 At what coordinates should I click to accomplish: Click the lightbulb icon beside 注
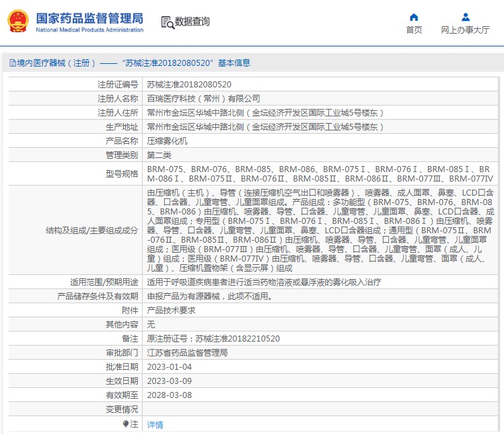click(x=126, y=424)
